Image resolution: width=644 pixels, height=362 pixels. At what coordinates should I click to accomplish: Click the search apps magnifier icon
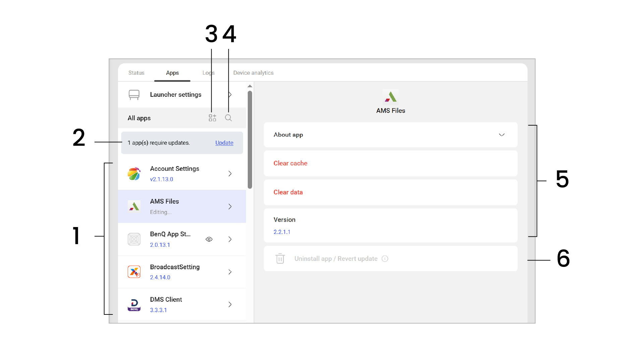(228, 118)
